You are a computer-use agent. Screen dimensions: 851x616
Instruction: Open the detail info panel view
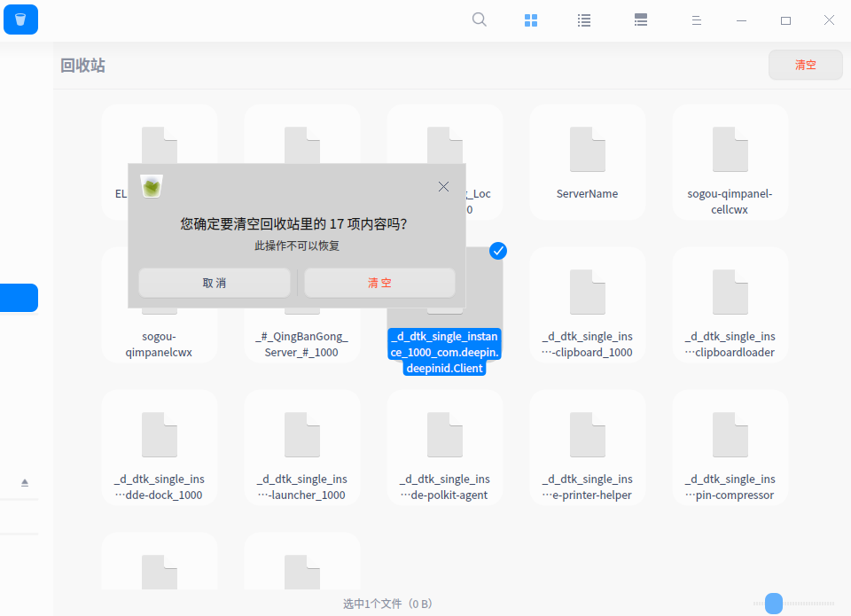(x=641, y=19)
